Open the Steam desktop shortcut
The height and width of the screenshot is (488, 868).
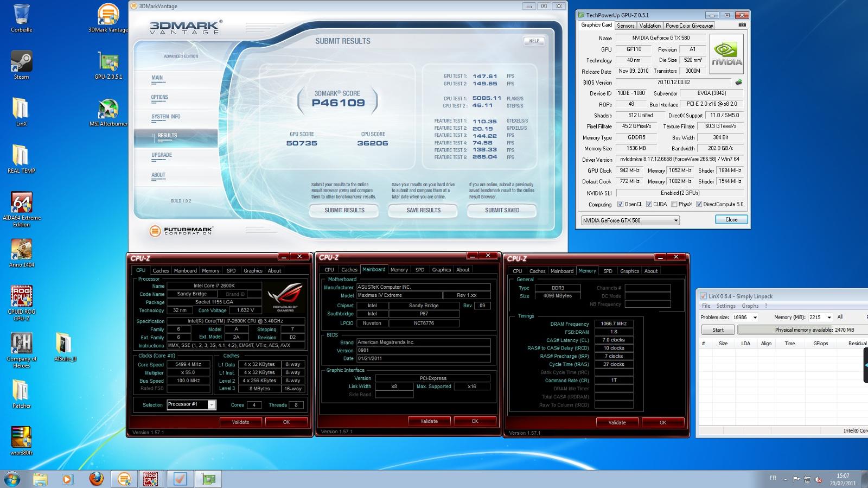coord(21,65)
